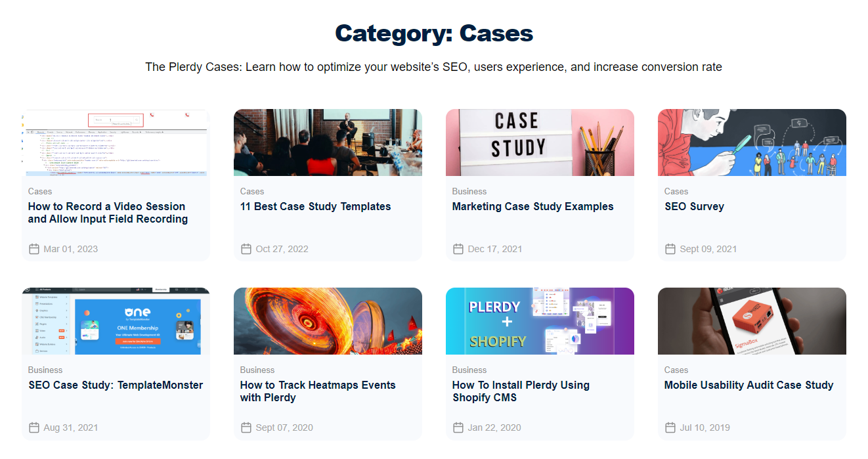Select Business category label above Marketing Case Study
Image resolution: width=868 pixels, height=459 pixels.
click(x=469, y=191)
